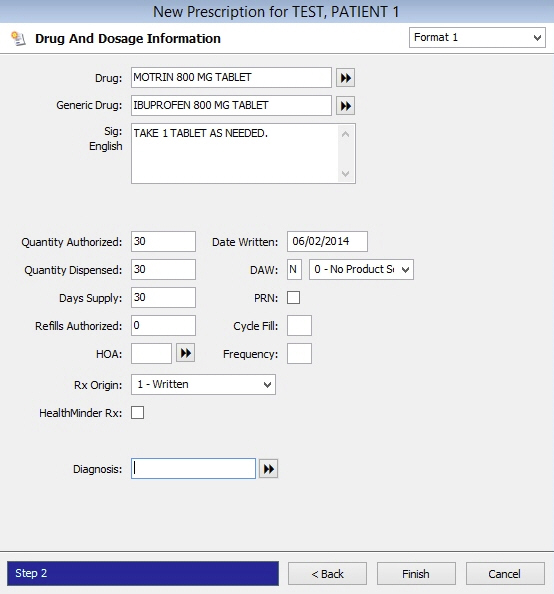Image resolution: width=554 pixels, height=594 pixels.
Task: Click the Step 2 progress bar
Action: [x=143, y=573]
